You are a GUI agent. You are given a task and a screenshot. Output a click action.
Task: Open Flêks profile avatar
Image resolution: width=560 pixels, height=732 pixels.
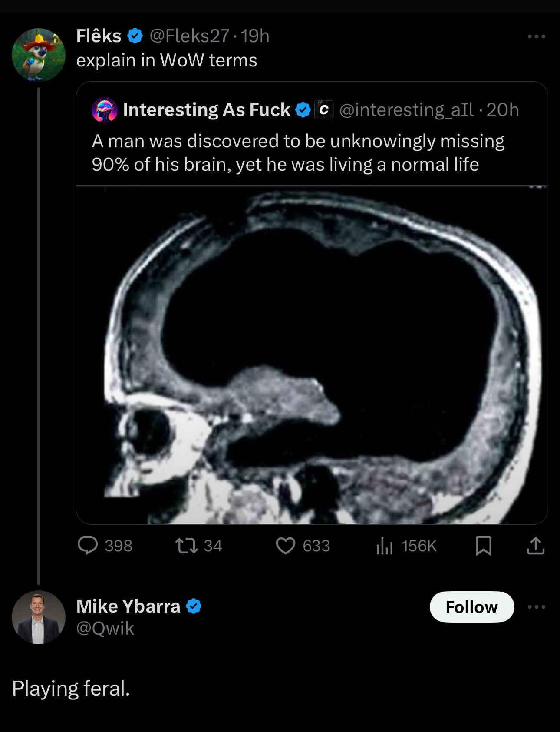38,55
